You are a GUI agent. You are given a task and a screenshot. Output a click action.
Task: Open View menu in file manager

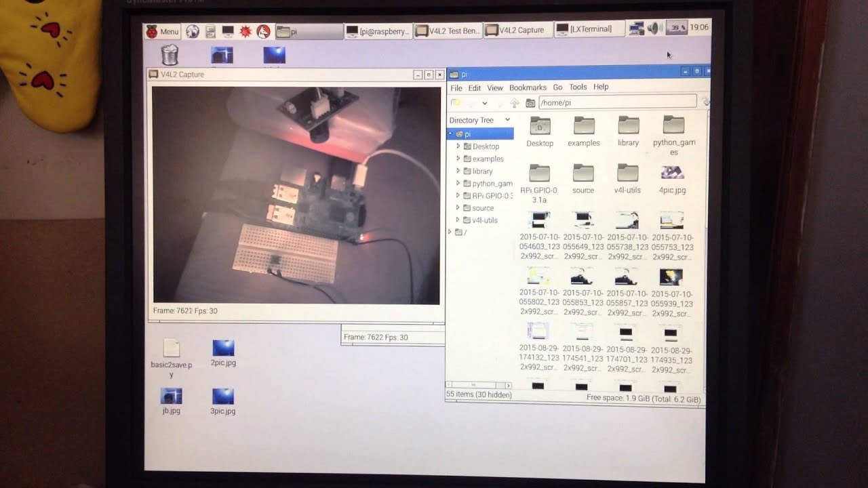pos(495,88)
